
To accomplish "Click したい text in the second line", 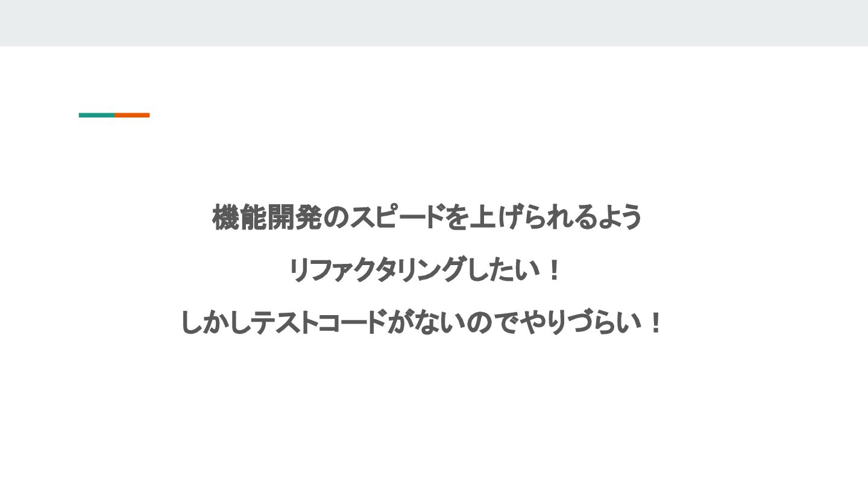I will point(497,270).
